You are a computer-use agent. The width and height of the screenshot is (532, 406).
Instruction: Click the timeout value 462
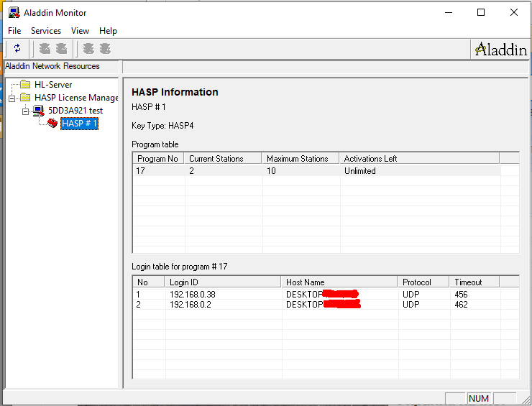(x=461, y=305)
